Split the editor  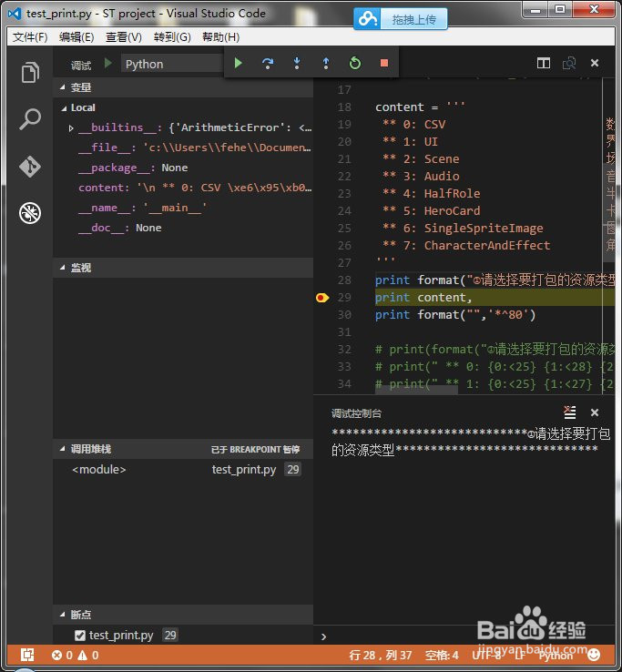click(544, 64)
